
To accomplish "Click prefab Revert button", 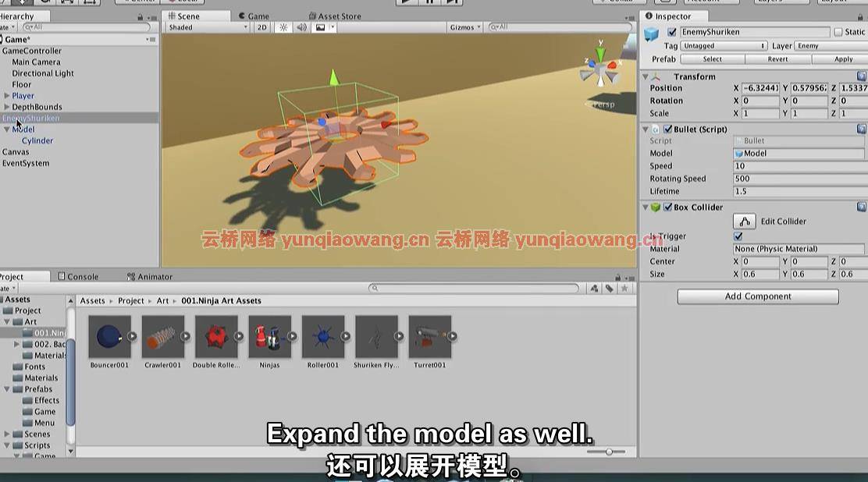I will (x=777, y=59).
